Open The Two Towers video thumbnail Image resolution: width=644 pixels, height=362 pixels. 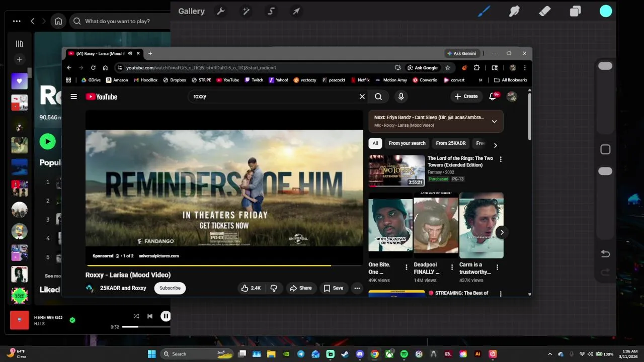pos(396,171)
